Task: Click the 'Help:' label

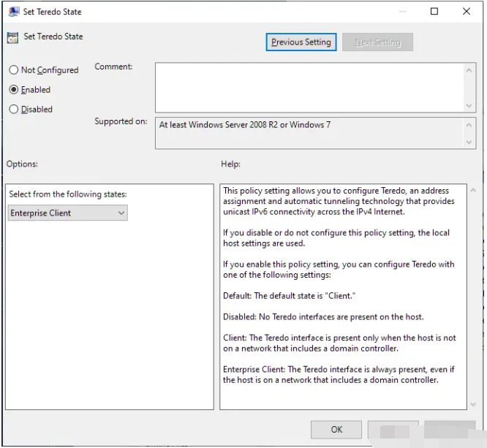Action: 231,164
